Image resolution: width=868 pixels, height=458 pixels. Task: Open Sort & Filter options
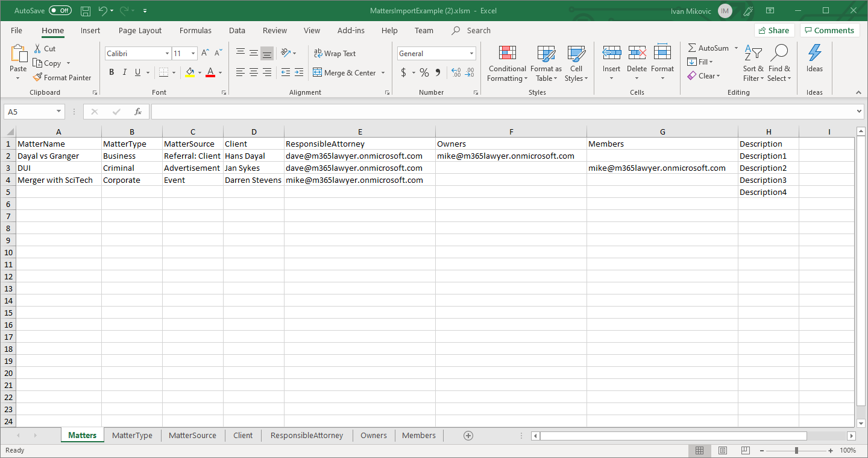[753, 63]
